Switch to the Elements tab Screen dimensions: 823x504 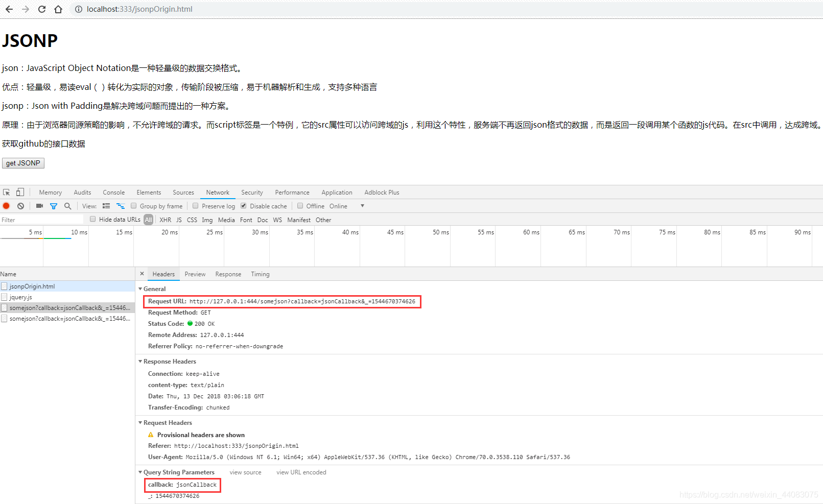click(149, 193)
